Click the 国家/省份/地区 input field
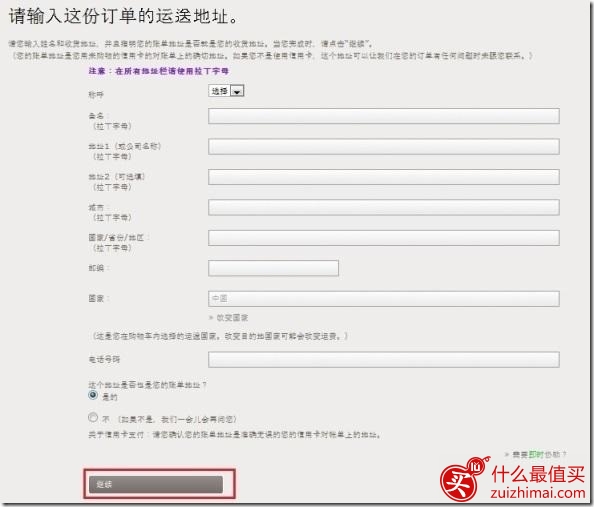594x507 pixels. coord(384,238)
